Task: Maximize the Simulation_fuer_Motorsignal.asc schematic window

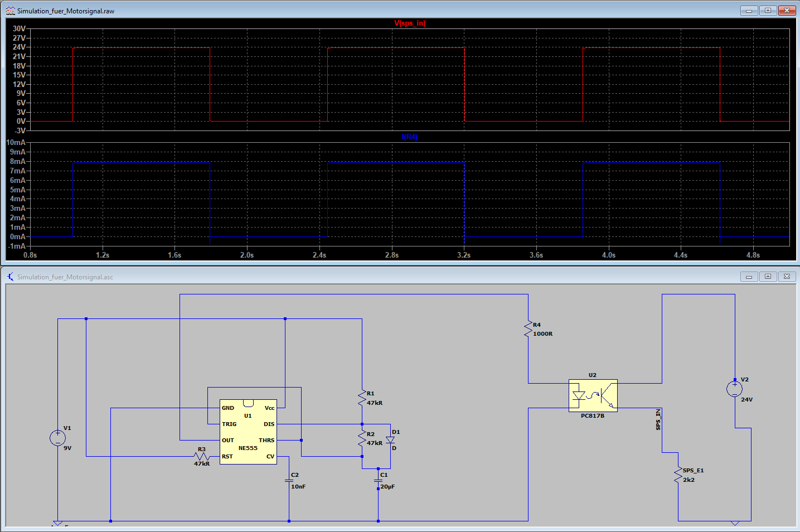Action: tap(768, 276)
